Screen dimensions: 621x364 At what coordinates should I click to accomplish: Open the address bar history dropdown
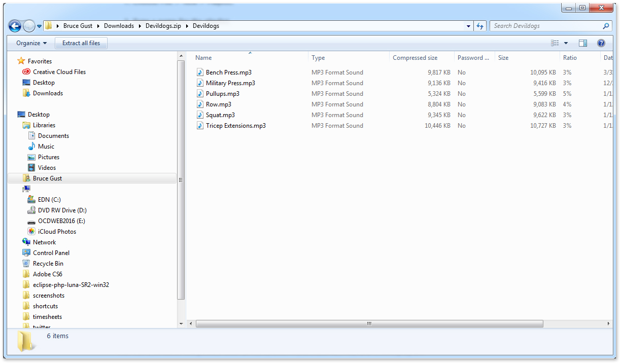coord(468,26)
